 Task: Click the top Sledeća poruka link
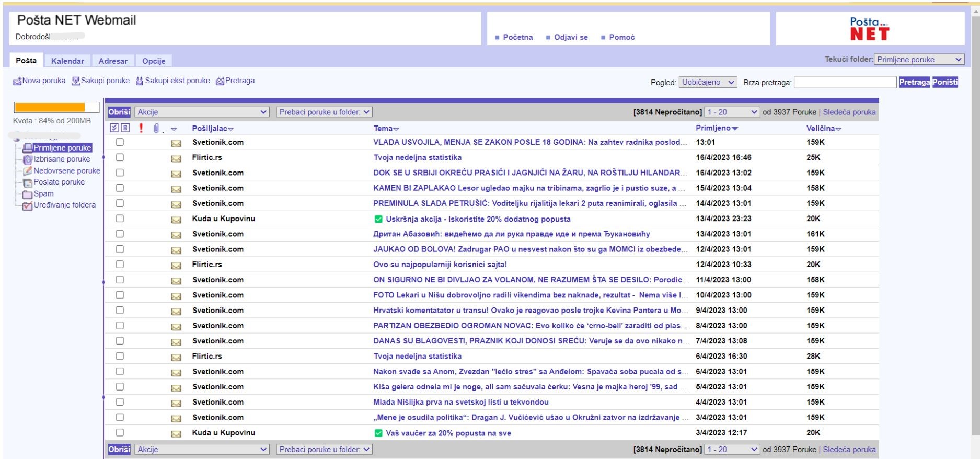(849, 112)
